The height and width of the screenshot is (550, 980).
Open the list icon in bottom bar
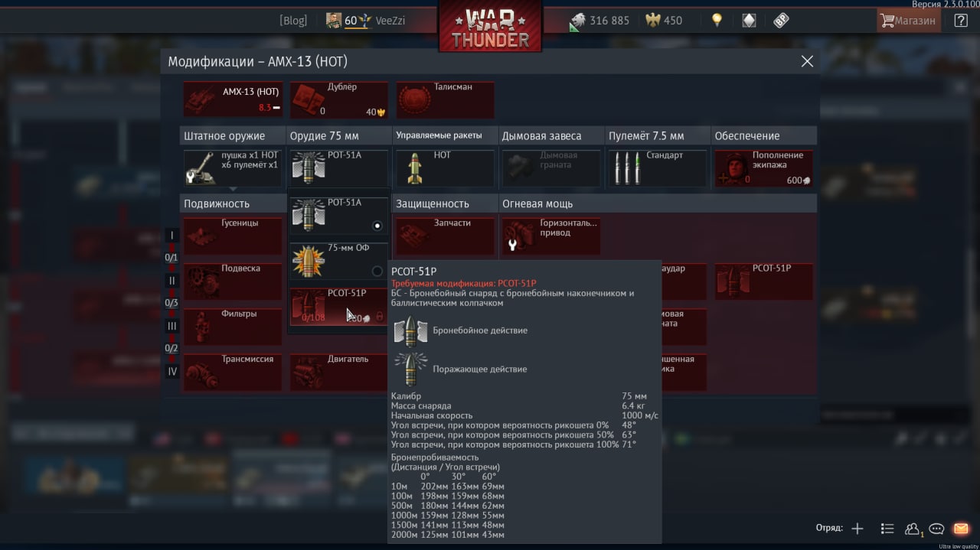click(887, 529)
